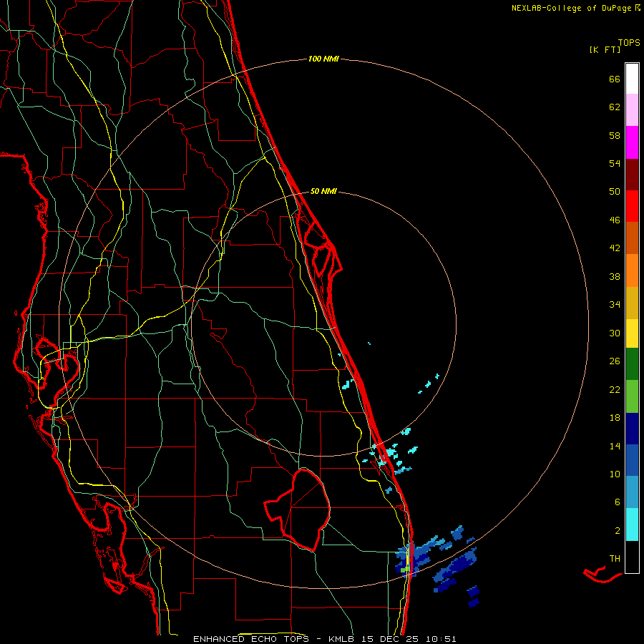Click the dark green swatch between 26 and 30
This screenshot has width=644, height=644.
coord(632,364)
